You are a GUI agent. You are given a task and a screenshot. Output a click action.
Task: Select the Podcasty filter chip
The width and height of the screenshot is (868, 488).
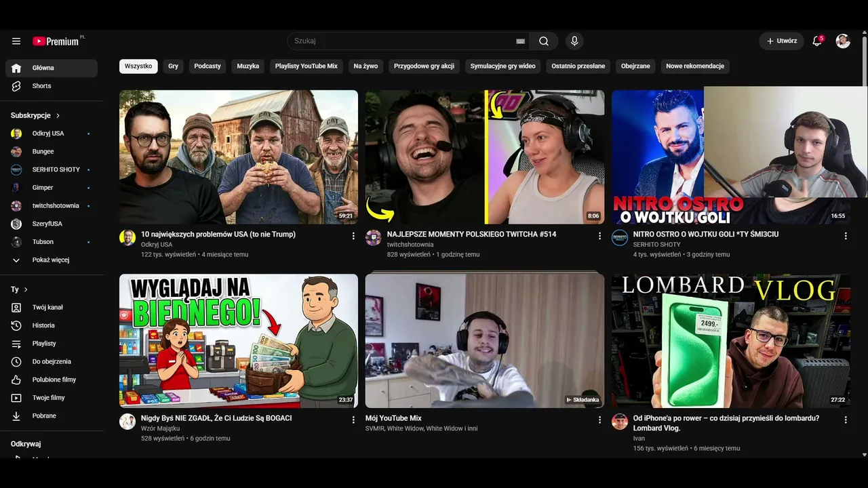pos(208,66)
